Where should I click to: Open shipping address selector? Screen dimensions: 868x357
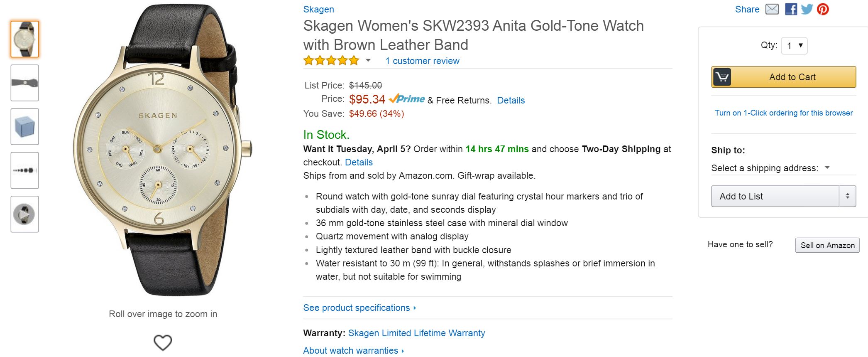tap(770, 168)
